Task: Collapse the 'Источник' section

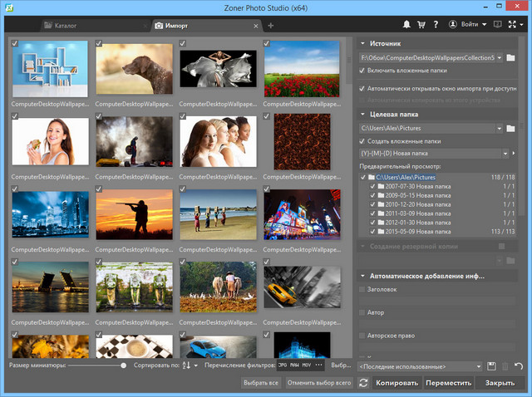Action: pyautogui.click(x=362, y=42)
